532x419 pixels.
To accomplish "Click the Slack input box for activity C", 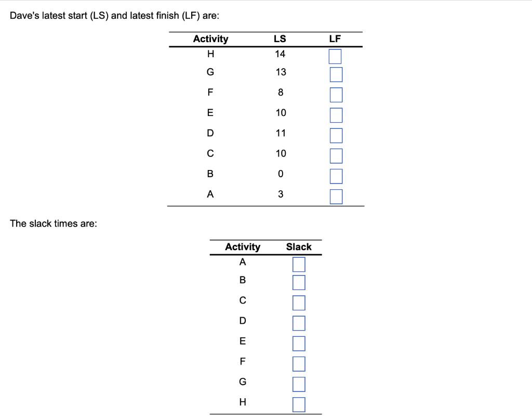I will [299, 303].
